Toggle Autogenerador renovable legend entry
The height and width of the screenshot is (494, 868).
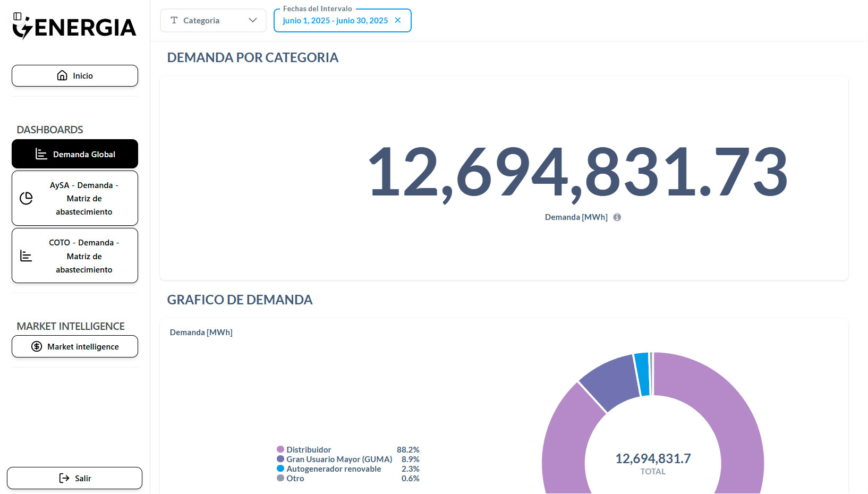[x=334, y=469]
